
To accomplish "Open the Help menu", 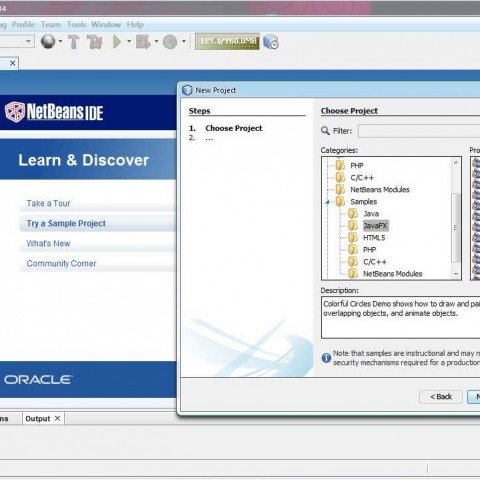I will pos(135,25).
